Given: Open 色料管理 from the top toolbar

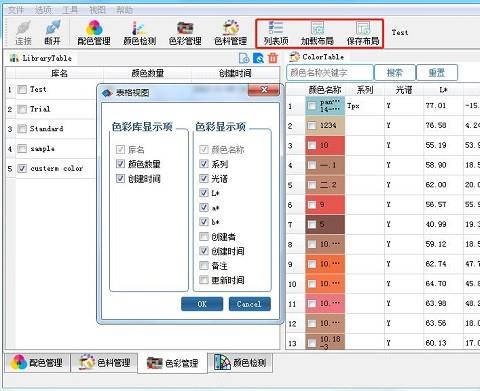Looking at the screenshot, I should 231,33.
